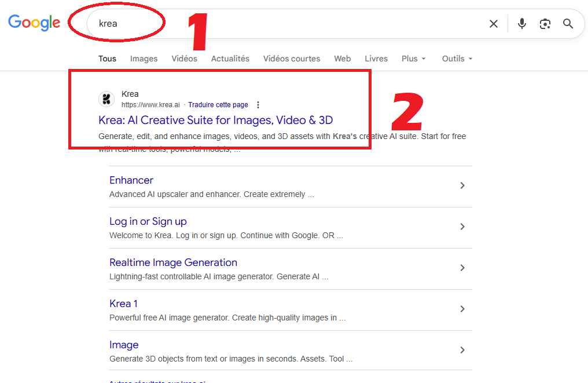The width and height of the screenshot is (588, 383).
Task: Click chevron next to Realtime Image Generation
Action: coord(462,268)
